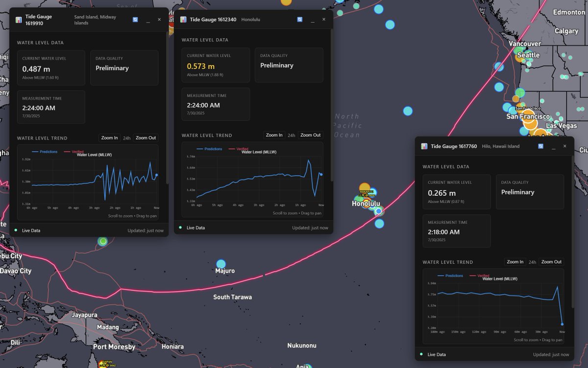Refresh the Hilo tide gauge 1617760 window
The image size is (588, 368).
[x=541, y=146]
